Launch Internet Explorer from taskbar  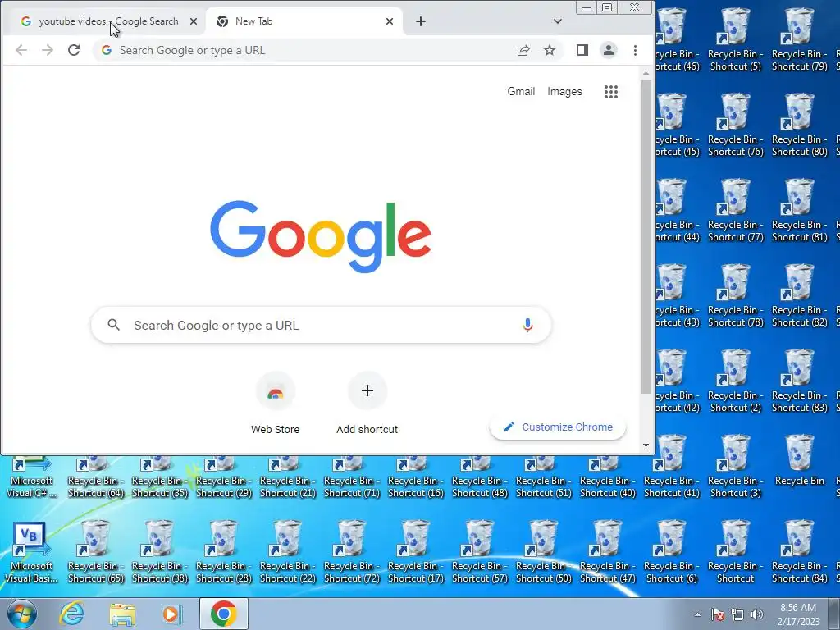[x=71, y=614]
